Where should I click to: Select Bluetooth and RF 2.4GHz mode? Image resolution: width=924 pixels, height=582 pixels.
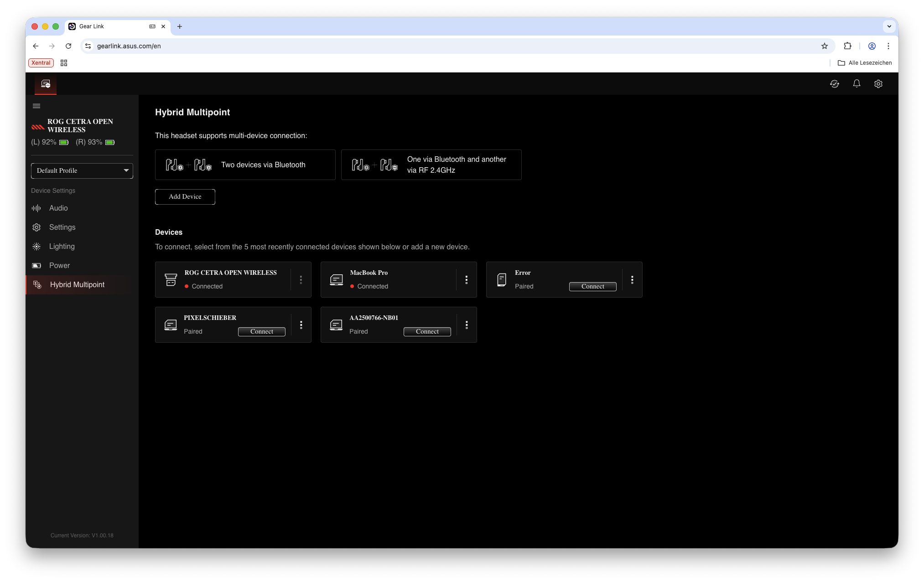(431, 165)
